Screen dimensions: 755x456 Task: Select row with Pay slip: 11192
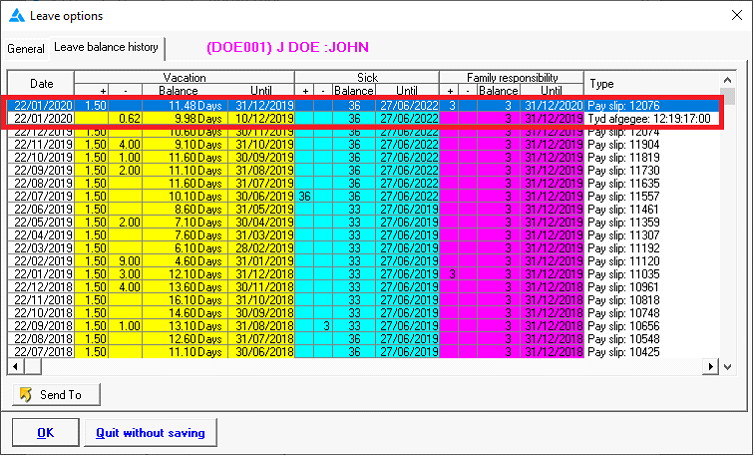(x=364, y=248)
